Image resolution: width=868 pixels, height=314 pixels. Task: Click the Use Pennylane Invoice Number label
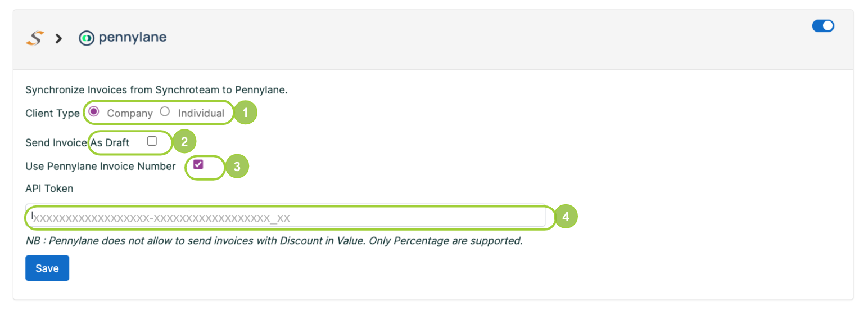(101, 167)
